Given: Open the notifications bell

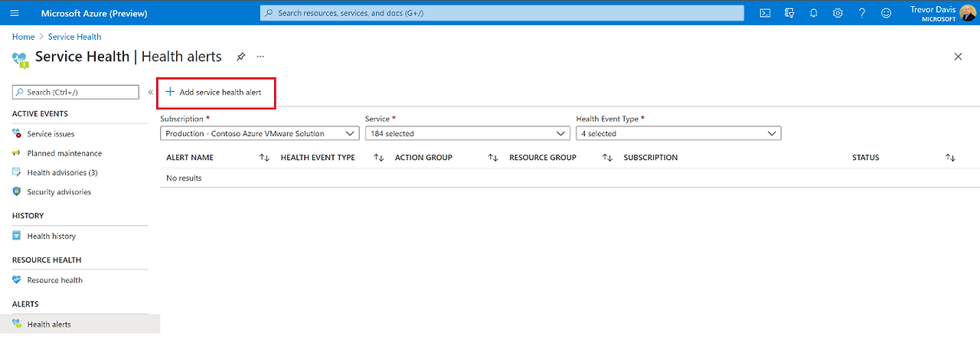Looking at the screenshot, I should coord(814,13).
